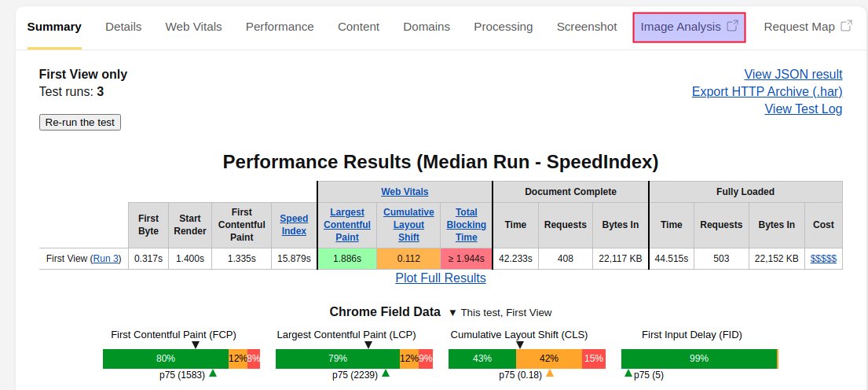Viewport: 868px width, 390px height.
Task: Open the View Test Log link
Action: pyautogui.click(x=803, y=109)
